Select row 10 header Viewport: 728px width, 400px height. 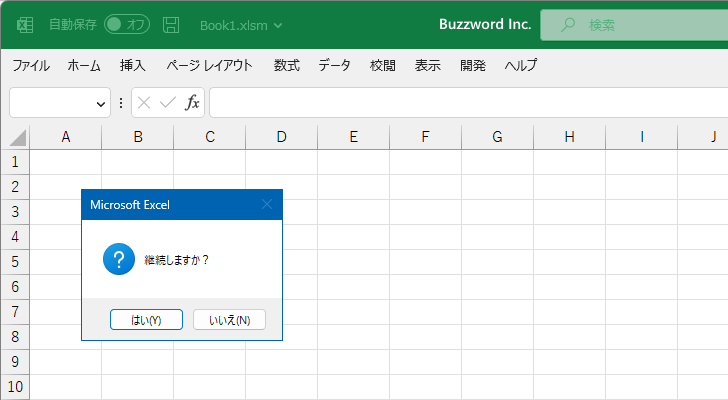[x=15, y=387]
